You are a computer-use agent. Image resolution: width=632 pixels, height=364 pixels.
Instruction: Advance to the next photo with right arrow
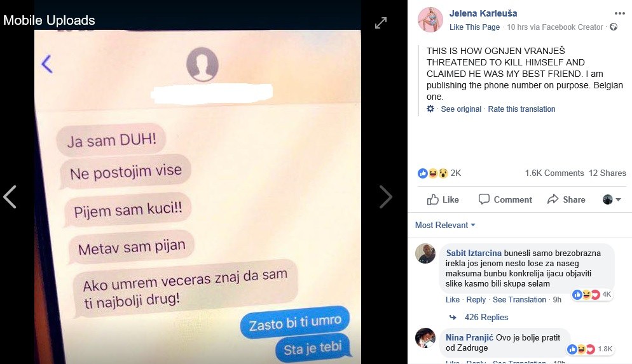[x=386, y=197]
